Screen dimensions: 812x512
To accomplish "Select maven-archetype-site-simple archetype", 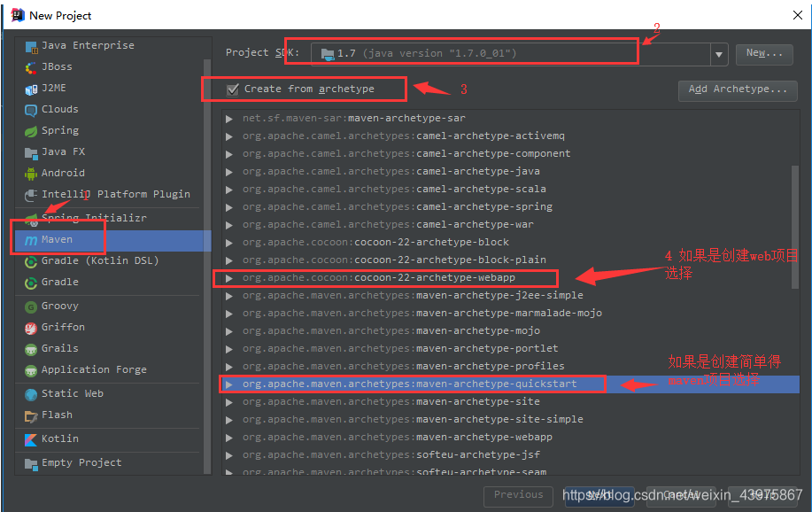I will pyautogui.click(x=413, y=419).
